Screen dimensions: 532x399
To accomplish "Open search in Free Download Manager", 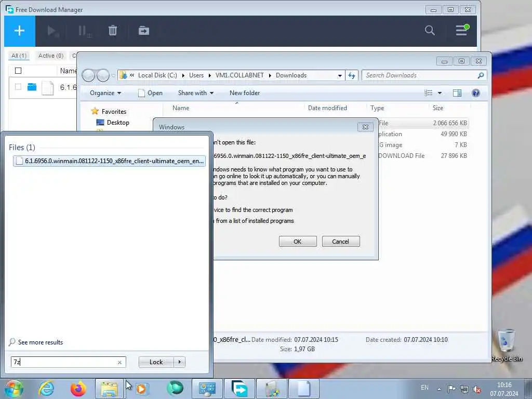I will [430, 31].
